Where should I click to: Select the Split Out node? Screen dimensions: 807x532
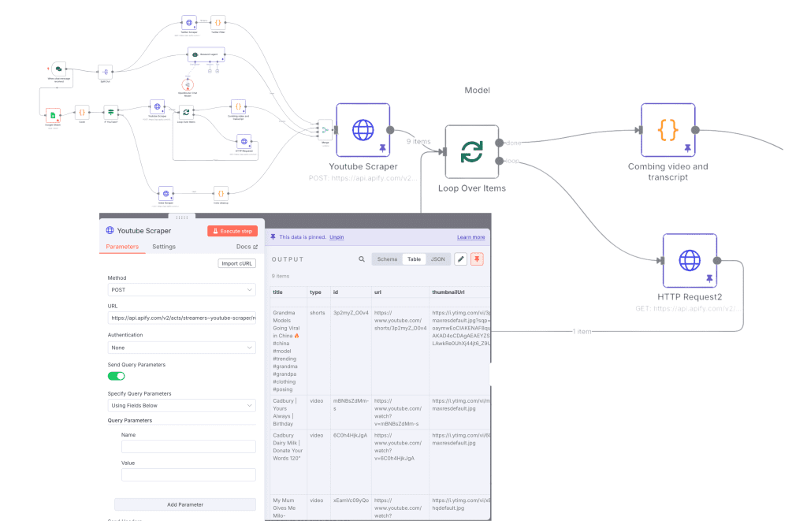(x=105, y=72)
